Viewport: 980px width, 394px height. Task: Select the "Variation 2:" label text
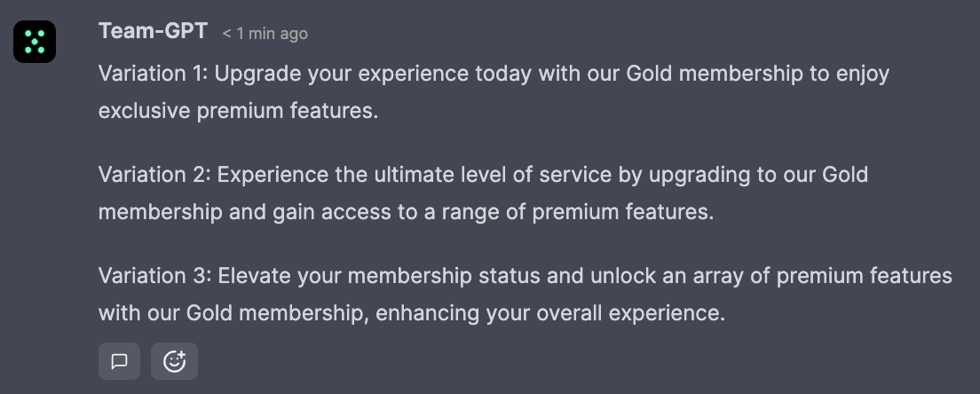coord(154,175)
